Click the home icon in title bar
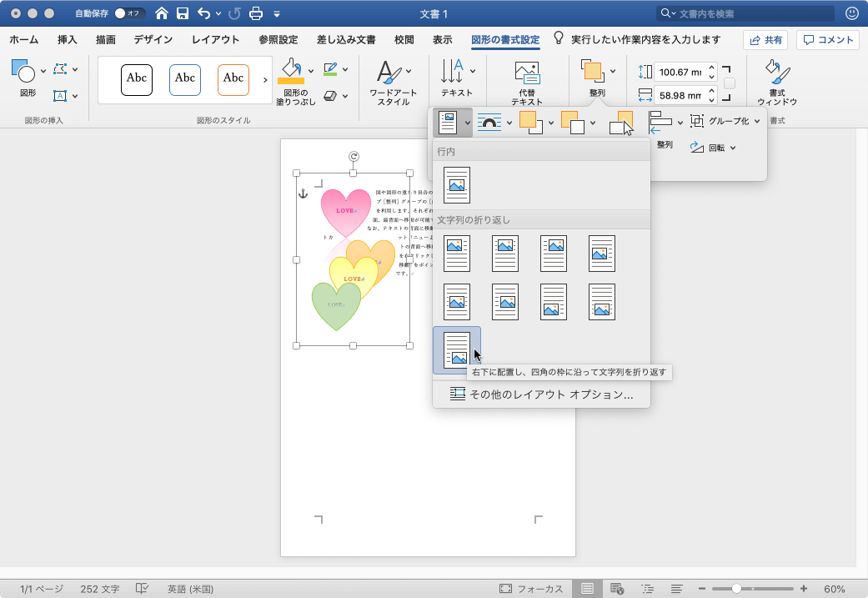The width and height of the screenshot is (868, 598). pos(162,13)
